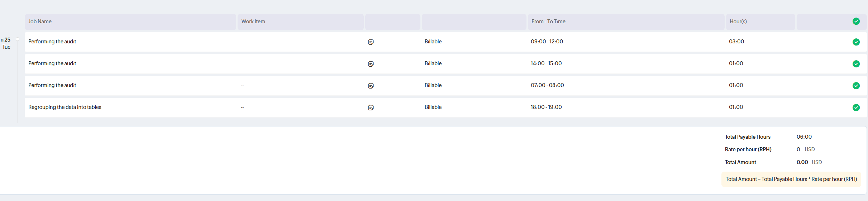Open note icon for 14:00 - 15:00 entry
Image resolution: width=868 pixels, height=201 pixels.
coord(371,64)
